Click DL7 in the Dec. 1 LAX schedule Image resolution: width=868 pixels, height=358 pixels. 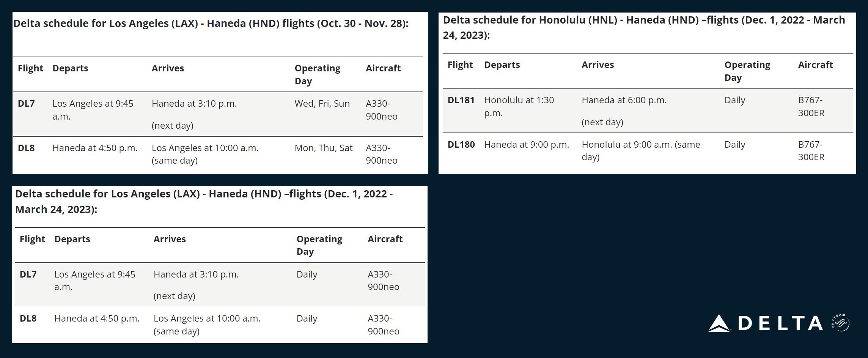28,274
